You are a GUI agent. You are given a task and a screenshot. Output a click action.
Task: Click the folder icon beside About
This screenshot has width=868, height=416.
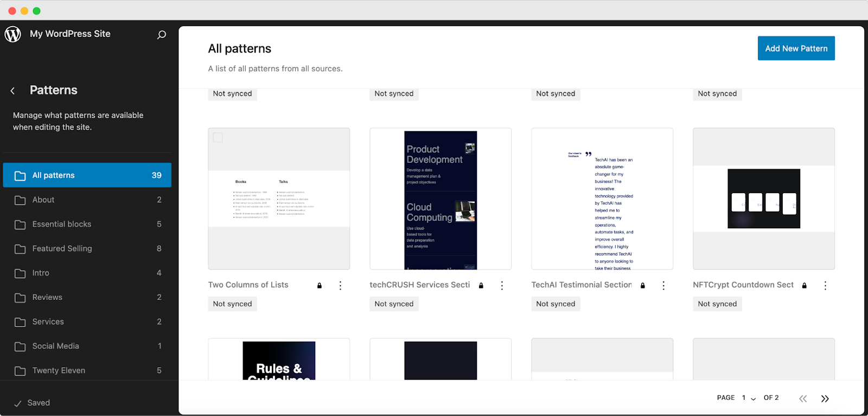20,200
